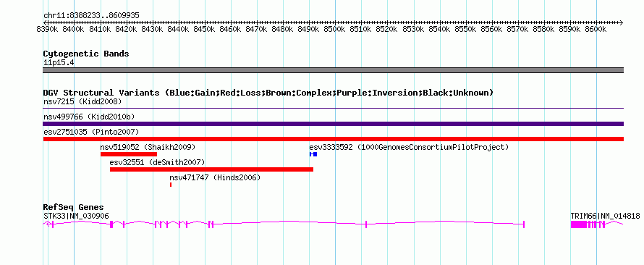Click the 8470k ruler tick label
Viewport: 644px width, 265px height.
point(257,29)
